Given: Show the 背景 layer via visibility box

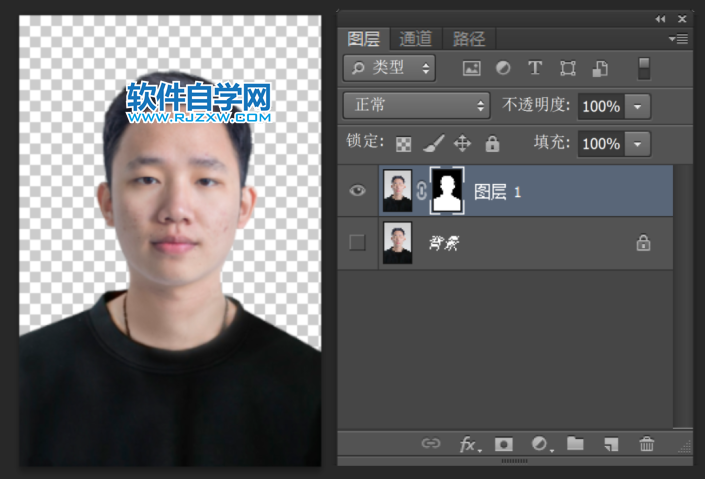Looking at the screenshot, I should pos(357,243).
